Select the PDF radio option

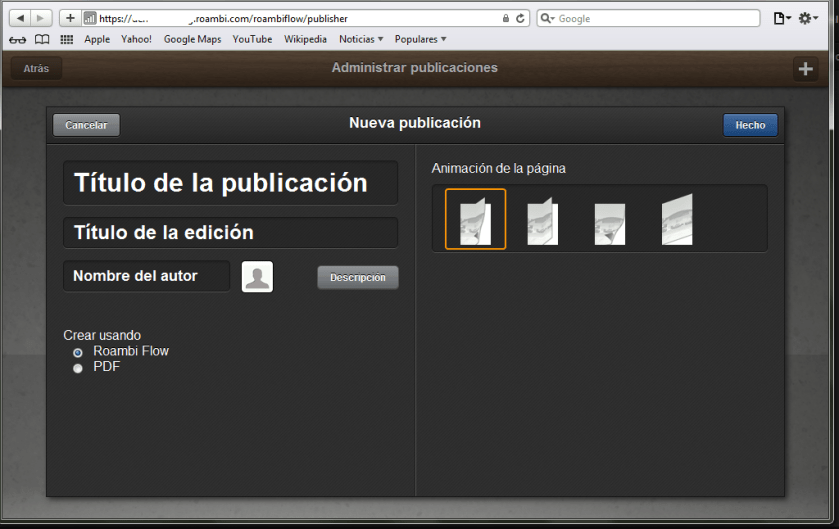[x=78, y=368]
